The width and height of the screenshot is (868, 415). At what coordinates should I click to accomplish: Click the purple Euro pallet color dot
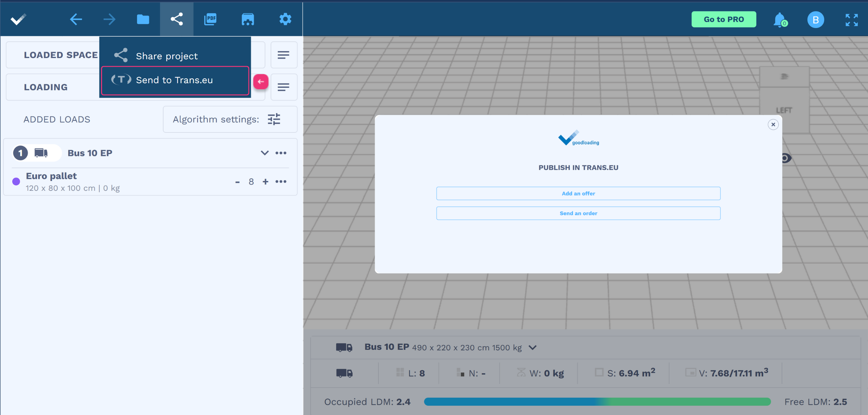(x=16, y=182)
